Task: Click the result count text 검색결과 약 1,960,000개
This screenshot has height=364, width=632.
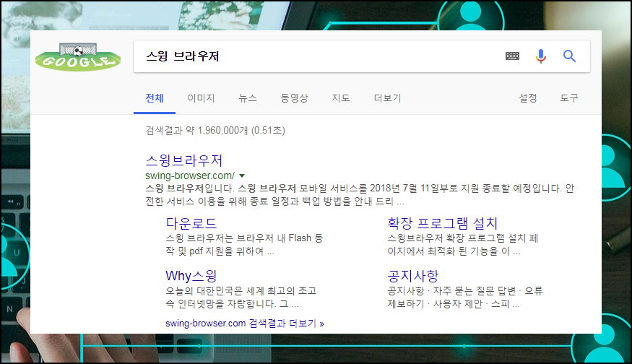Action: click(x=215, y=131)
